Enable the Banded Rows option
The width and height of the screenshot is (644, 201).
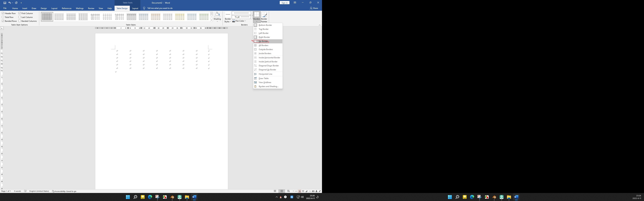coord(3,21)
